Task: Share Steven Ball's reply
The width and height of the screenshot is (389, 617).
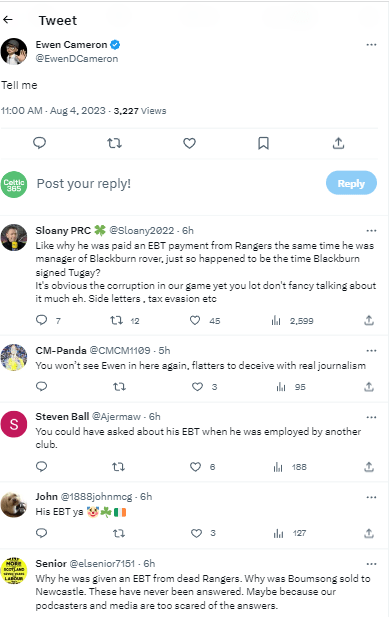Action: click(369, 467)
